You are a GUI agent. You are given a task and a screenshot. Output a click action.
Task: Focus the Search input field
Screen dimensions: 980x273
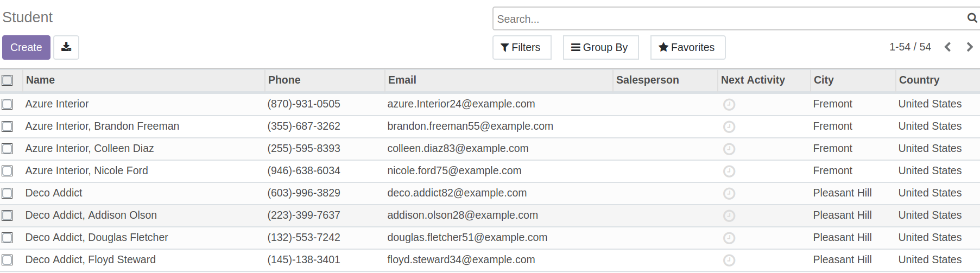tap(728, 19)
